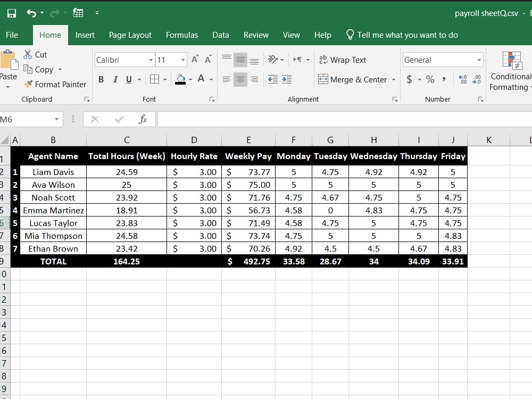The width and height of the screenshot is (532, 399).
Task: Open Fill Color palette dropdown arrow
Action: [x=190, y=80]
